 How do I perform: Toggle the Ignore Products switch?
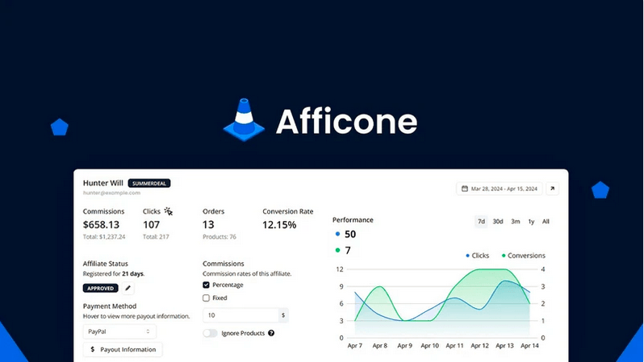[210, 333]
